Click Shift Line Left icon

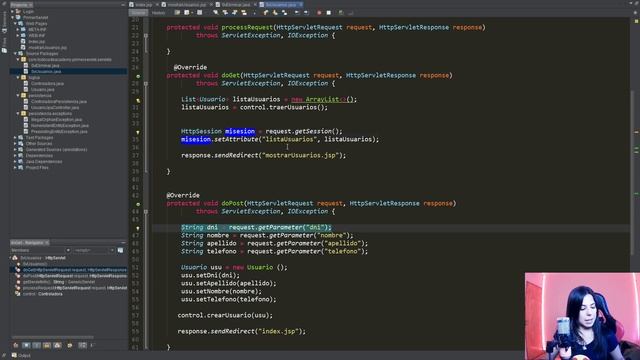297,13
